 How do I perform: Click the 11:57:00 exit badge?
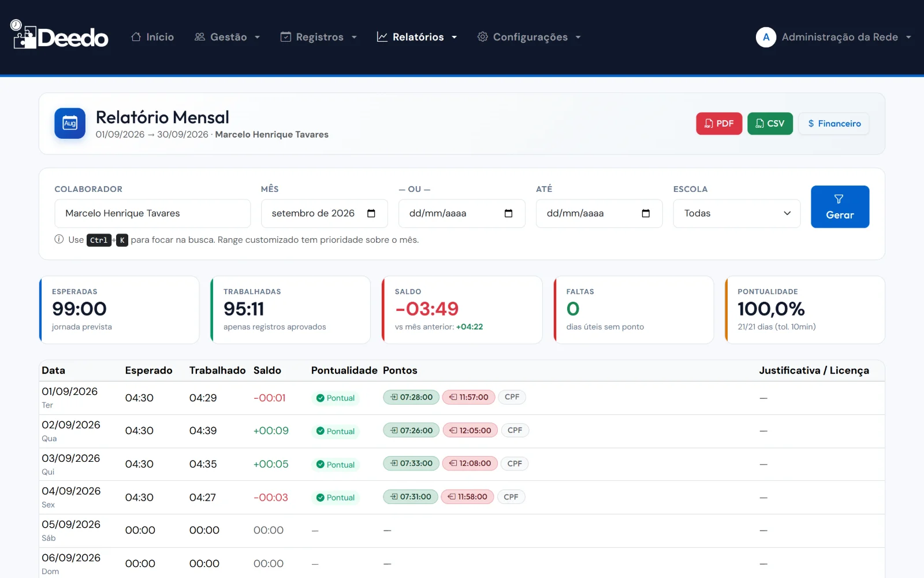(x=468, y=397)
